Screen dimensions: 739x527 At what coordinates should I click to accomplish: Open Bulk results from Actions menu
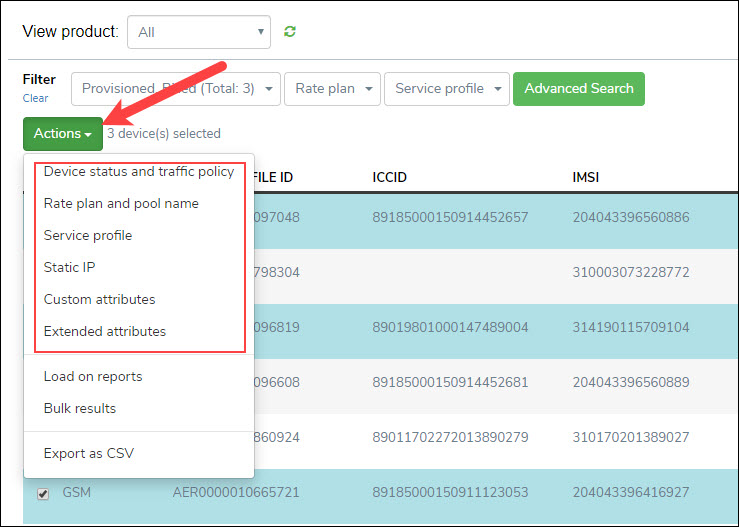click(139, 408)
